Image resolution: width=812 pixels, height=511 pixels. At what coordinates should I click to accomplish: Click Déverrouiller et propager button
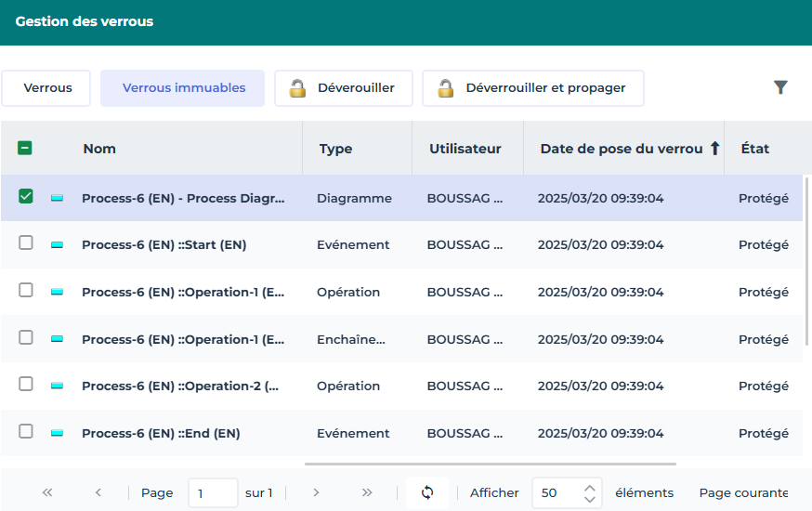point(532,88)
